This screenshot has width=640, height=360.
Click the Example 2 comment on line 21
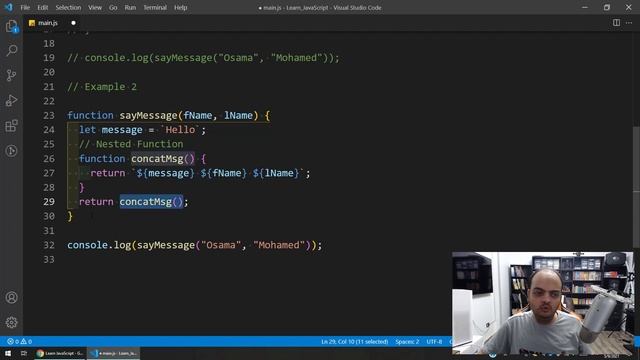tap(102, 87)
